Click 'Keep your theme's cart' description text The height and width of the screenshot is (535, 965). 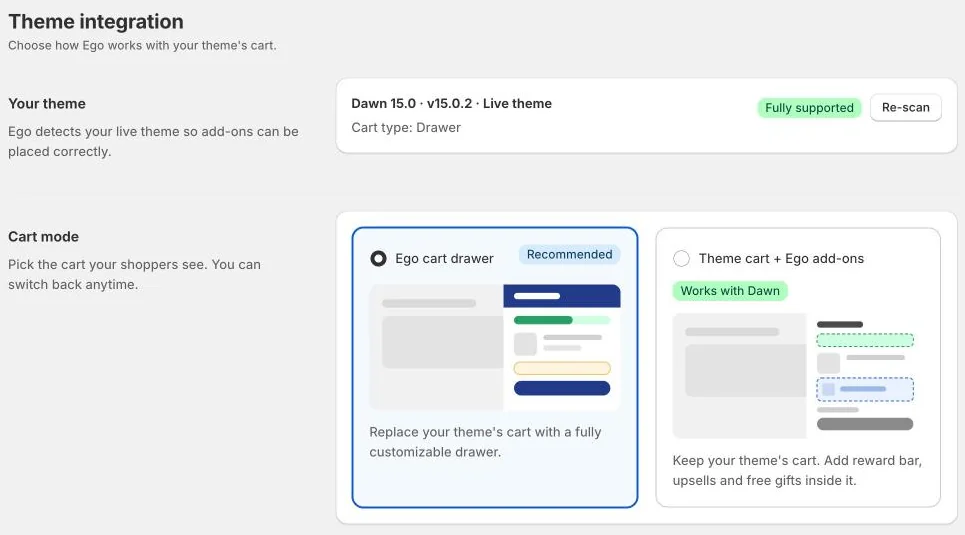click(x=797, y=470)
